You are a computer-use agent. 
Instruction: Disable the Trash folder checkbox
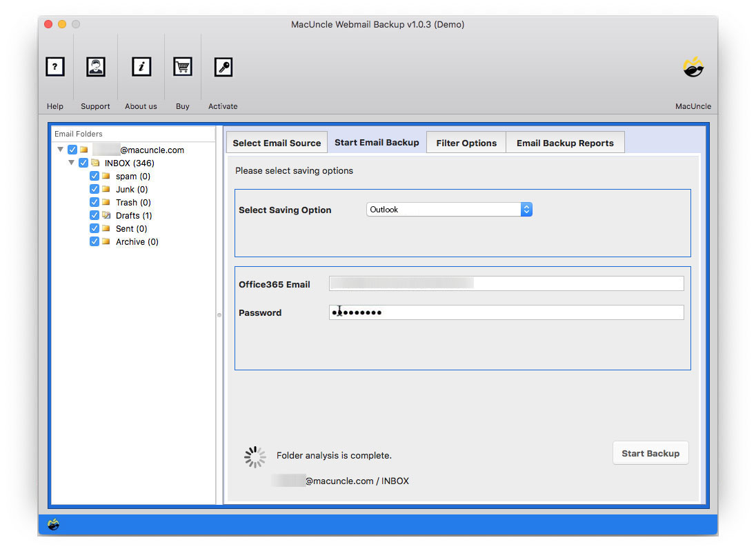[94, 202]
